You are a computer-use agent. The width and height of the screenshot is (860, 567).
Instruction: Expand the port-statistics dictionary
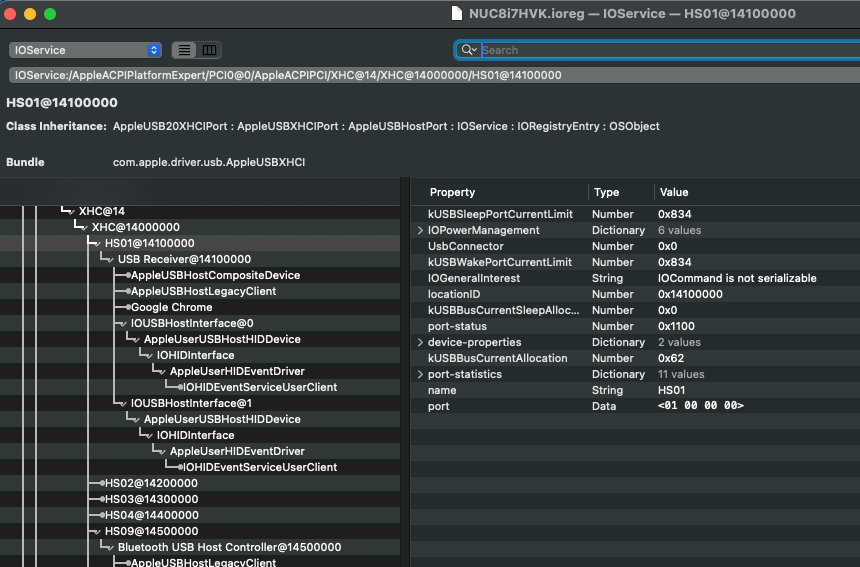tap(420, 374)
